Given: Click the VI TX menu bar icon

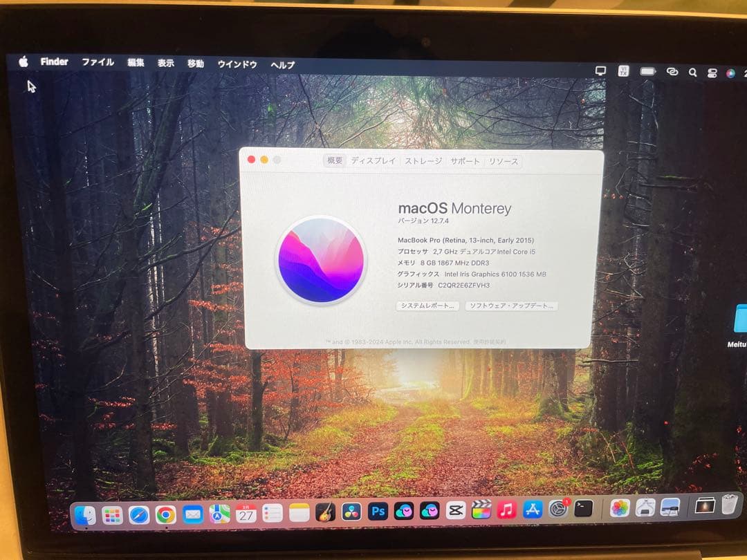Looking at the screenshot, I should tap(624, 71).
